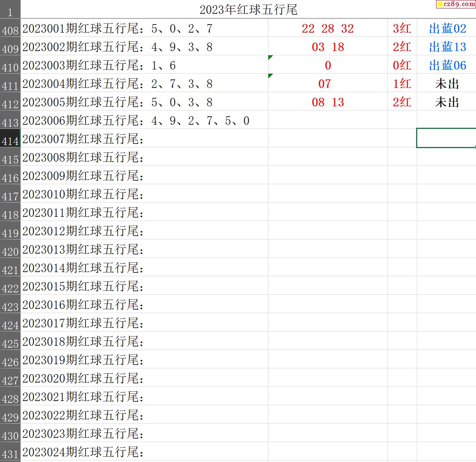Select the cell with 03 18

pyautogui.click(x=327, y=47)
